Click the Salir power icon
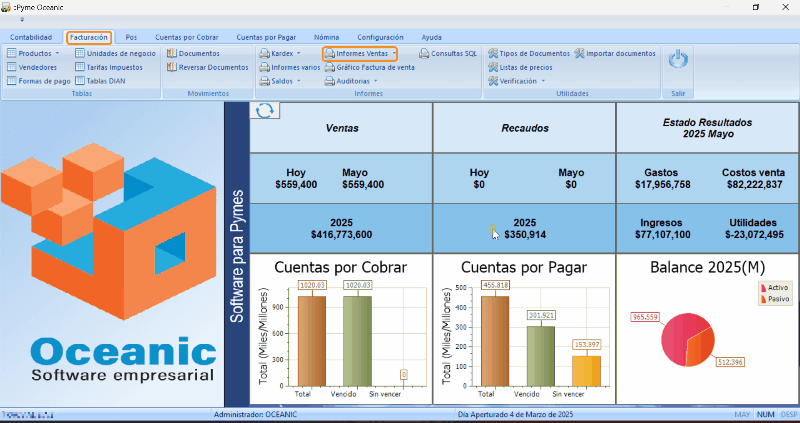Viewport: 800px width, 423px height. point(679,61)
